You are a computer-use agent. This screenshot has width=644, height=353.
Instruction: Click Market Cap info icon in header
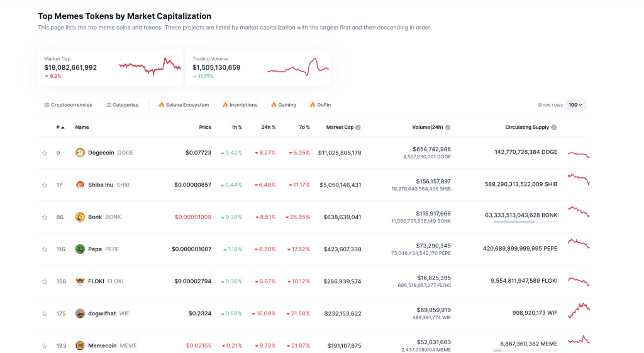358,128
